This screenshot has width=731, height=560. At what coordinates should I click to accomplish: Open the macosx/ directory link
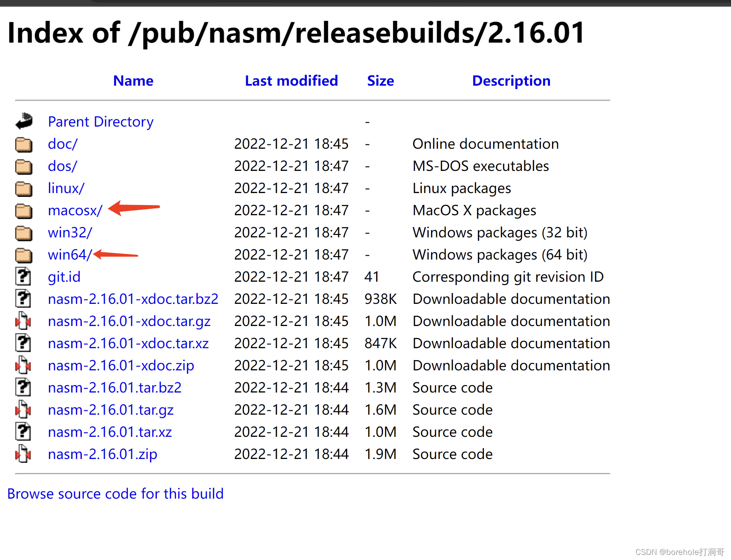click(75, 211)
